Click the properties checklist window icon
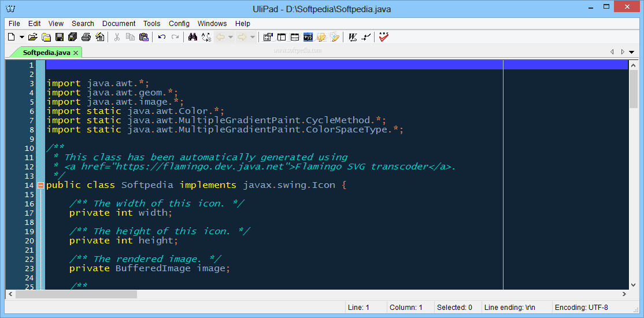 [268, 37]
